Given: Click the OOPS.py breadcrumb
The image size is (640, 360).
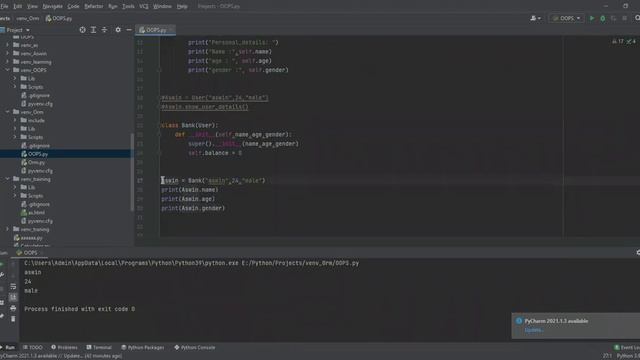Looking at the screenshot, I should [59, 18].
